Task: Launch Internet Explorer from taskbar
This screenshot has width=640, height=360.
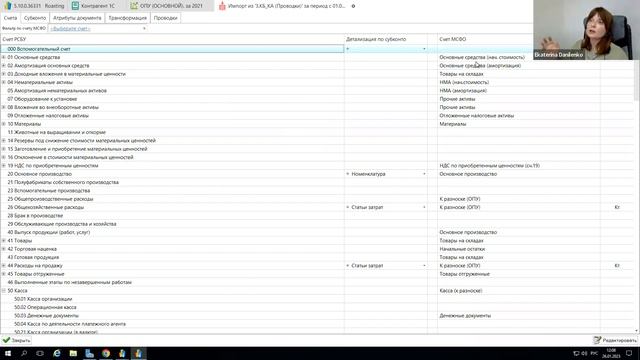Action: click(57, 353)
